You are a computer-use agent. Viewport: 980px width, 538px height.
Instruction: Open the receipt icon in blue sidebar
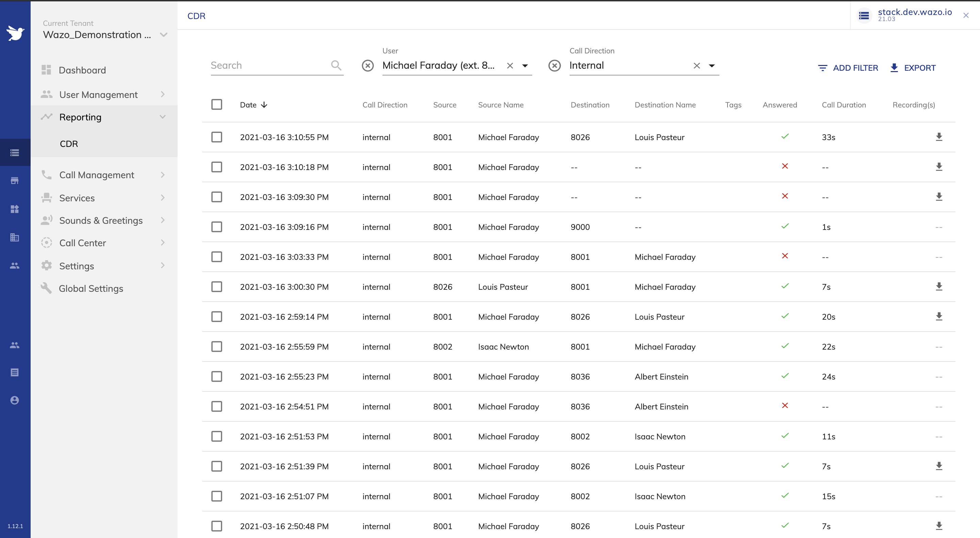(15, 372)
